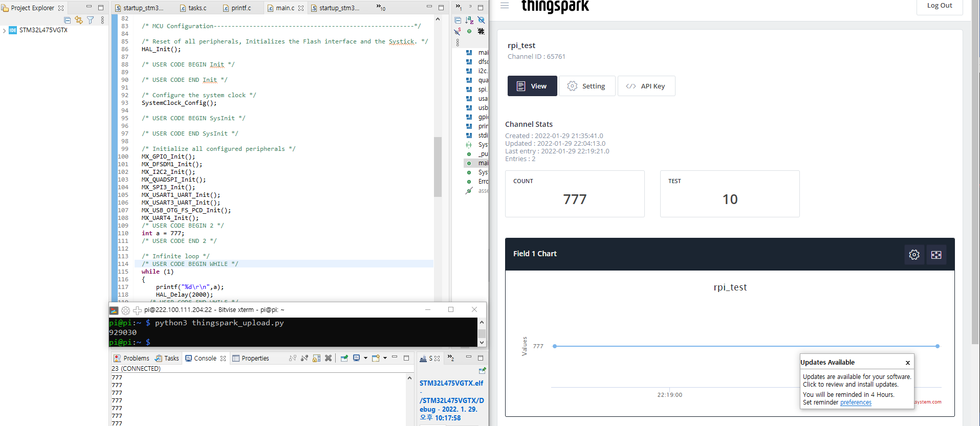Open Bitvise xterm settings gear icon
Image resolution: width=980 pixels, height=426 pixels.
point(125,310)
